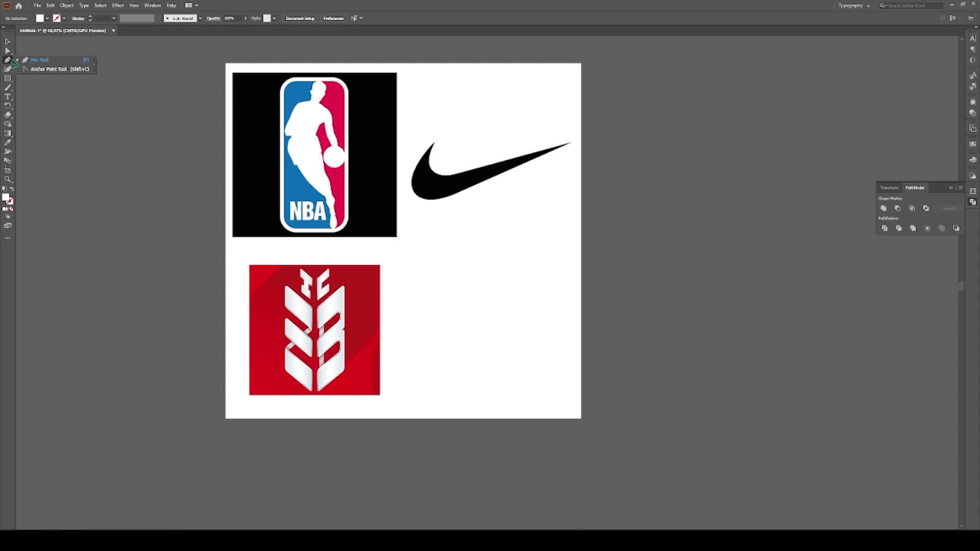Screen dimensions: 980x551
Task: Choose Anchor Point Tool in flyout
Action: 56,69
